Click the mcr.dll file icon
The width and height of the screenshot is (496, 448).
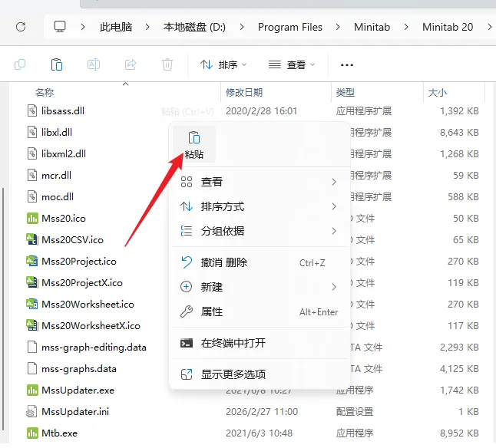pos(32,176)
